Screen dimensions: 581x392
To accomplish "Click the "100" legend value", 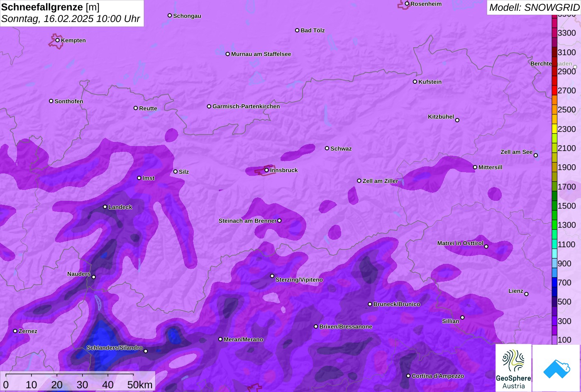I will point(564,340).
